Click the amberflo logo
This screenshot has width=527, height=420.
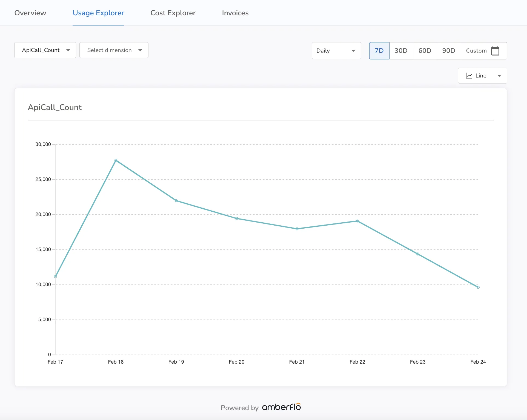point(281,407)
